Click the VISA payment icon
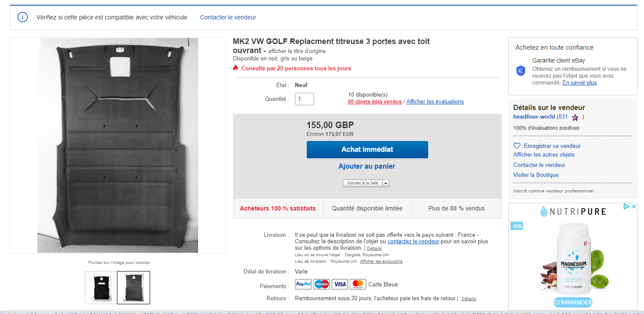644x314 pixels. pos(340,284)
